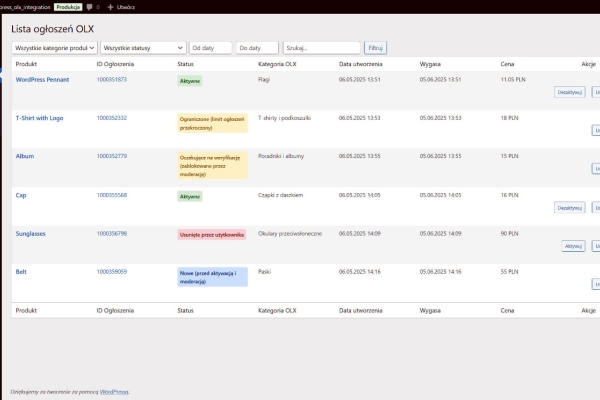The image size is (600, 400).
Task: Click the Od daty date field
Action: click(x=210, y=48)
